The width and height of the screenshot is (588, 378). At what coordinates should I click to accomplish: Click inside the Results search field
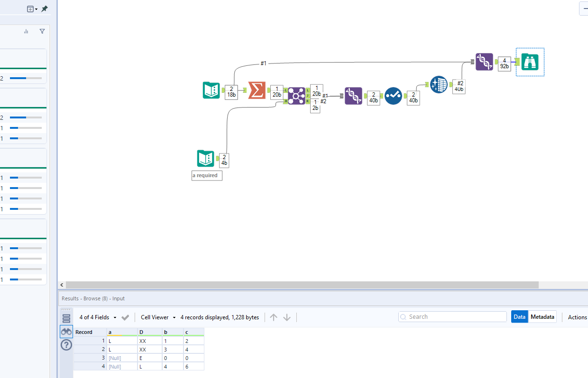[x=452, y=316]
